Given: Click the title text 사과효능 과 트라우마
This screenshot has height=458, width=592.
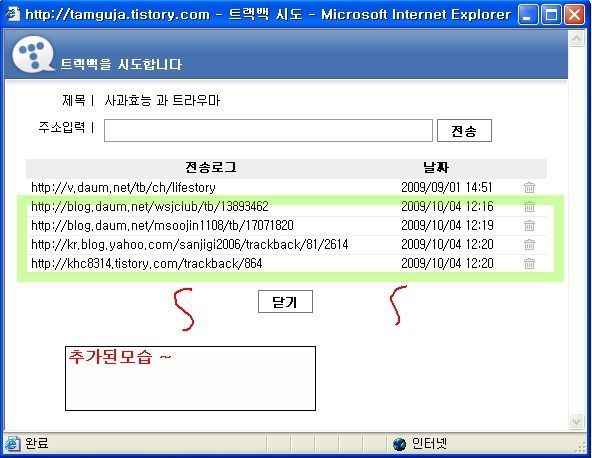Looking at the screenshot, I should [162, 100].
